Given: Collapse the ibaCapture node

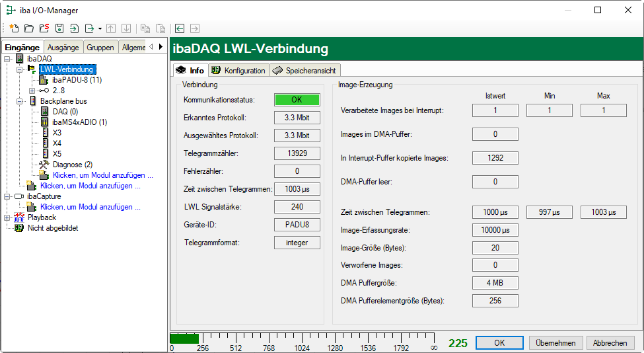Looking at the screenshot, I should [x=7, y=196].
